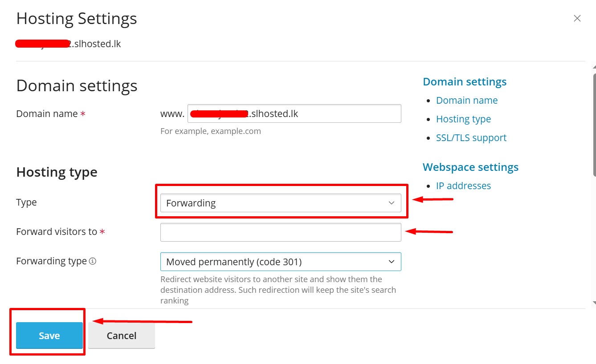Select the Domain settings sidebar heading
This screenshot has height=364, width=596.
pyautogui.click(x=465, y=82)
